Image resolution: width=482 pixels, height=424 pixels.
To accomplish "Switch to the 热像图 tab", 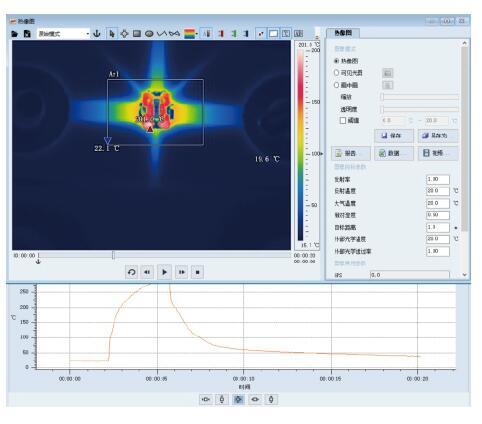I will coord(343,33).
